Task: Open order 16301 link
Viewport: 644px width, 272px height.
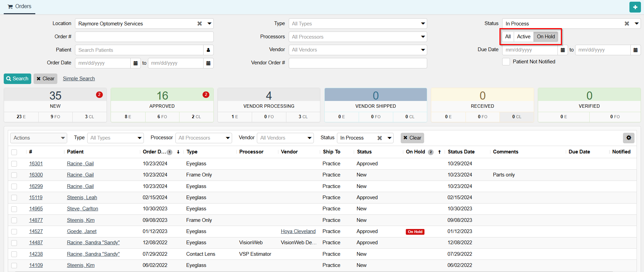Action: (x=36, y=164)
